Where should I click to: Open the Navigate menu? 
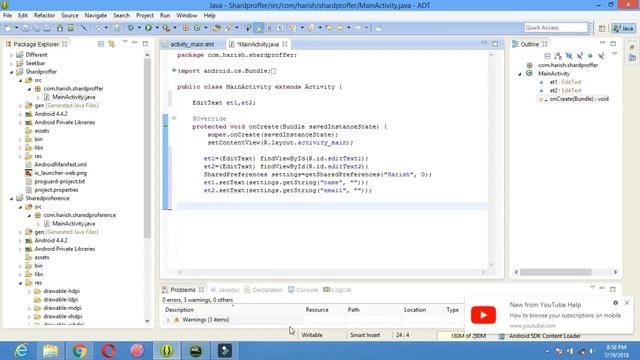click(x=96, y=16)
